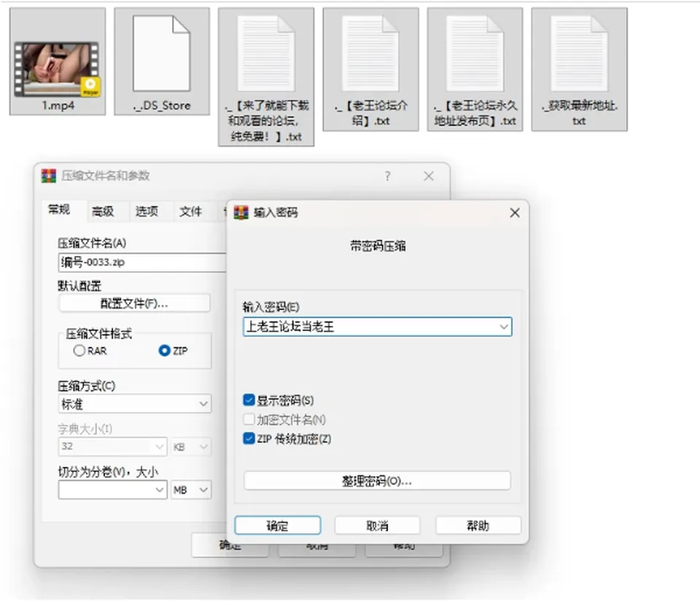The image size is (700, 601).
Task: Select the 纯免费 forum txt file
Action: [x=266, y=77]
